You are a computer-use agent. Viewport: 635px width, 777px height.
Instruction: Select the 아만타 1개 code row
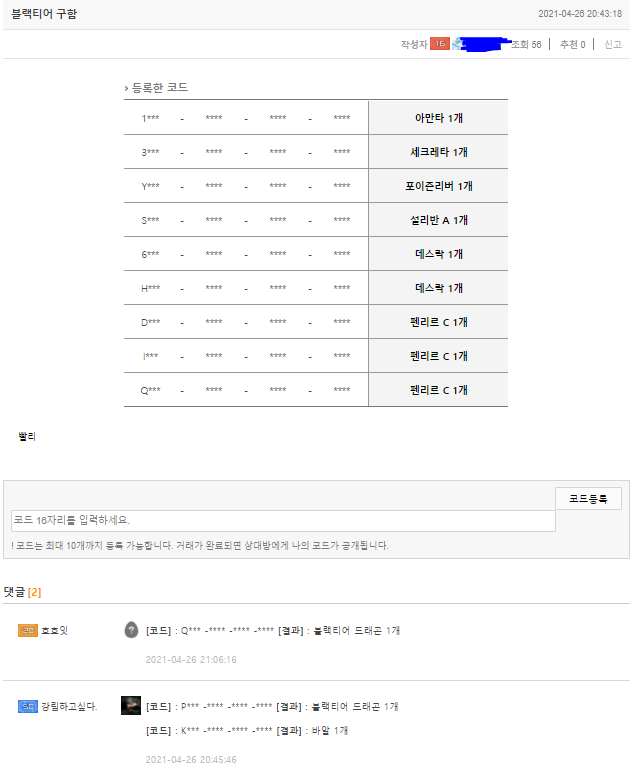tap(316, 118)
